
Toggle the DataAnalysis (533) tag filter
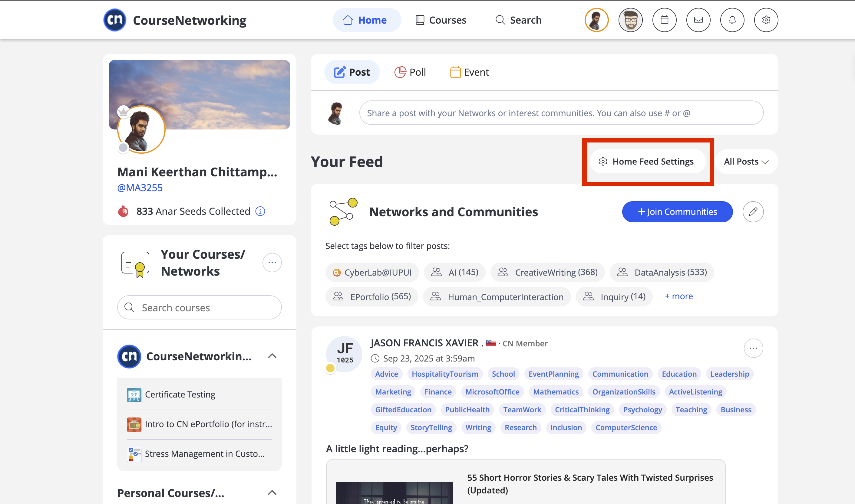pyautogui.click(x=662, y=272)
